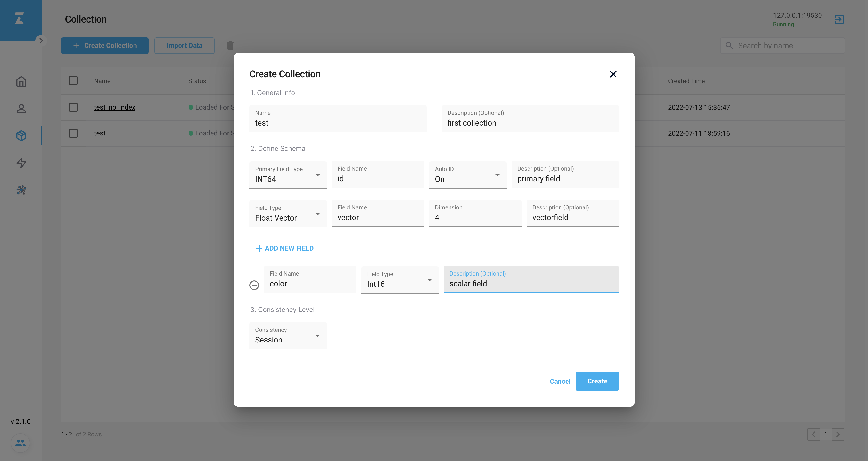Remove the color field with minus icon
Screen dimensions: 868x461
pyautogui.click(x=254, y=285)
